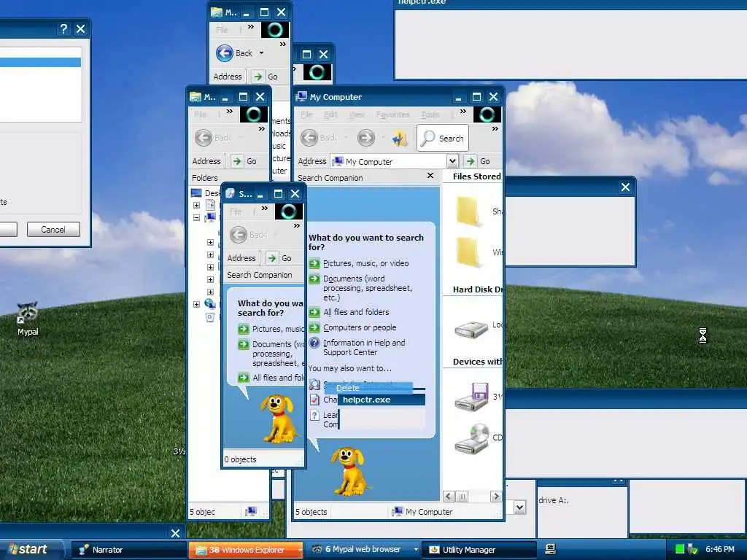Close the Search Companion pane in My Computer
The height and width of the screenshot is (560, 747).
coord(430,176)
